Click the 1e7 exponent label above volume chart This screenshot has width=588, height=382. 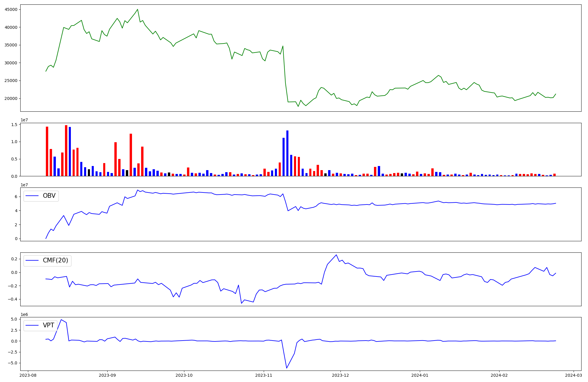[x=24, y=120]
